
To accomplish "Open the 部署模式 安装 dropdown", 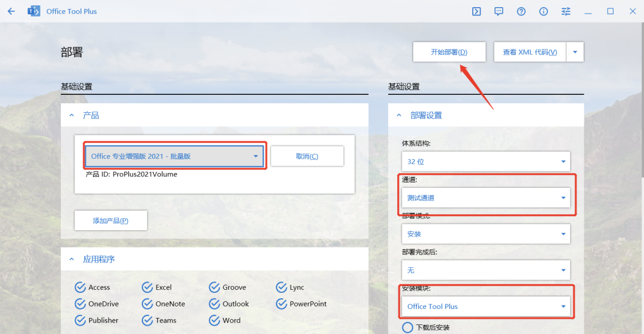I will [x=486, y=234].
